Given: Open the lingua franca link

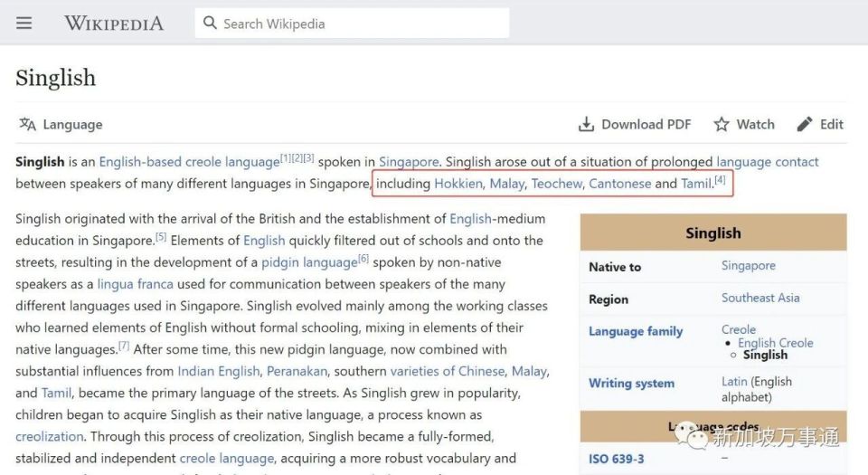Looking at the screenshot, I should tap(135, 284).
